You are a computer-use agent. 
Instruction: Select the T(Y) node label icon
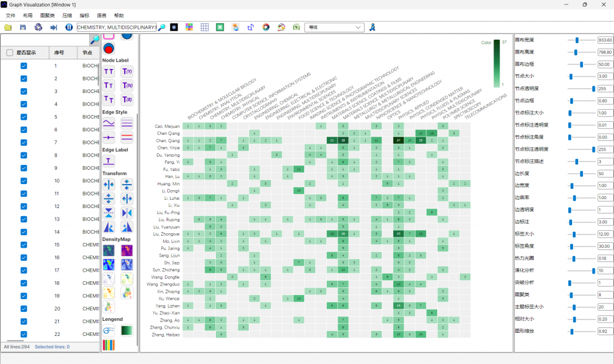[127, 71]
